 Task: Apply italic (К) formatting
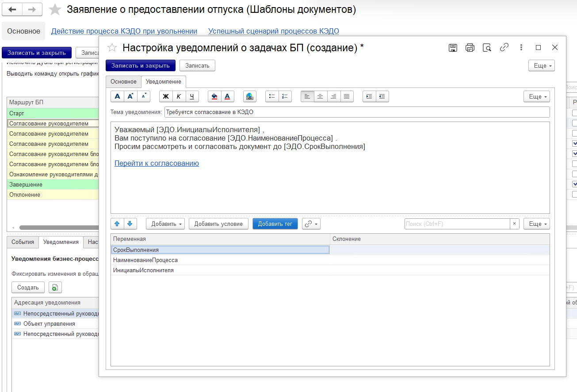pyautogui.click(x=179, y=96)
